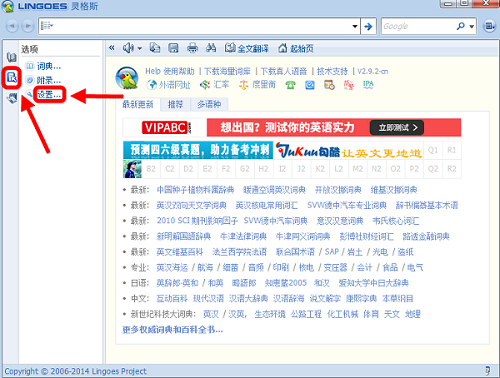Open the 下载海量词库 link

tap(227, 71)
